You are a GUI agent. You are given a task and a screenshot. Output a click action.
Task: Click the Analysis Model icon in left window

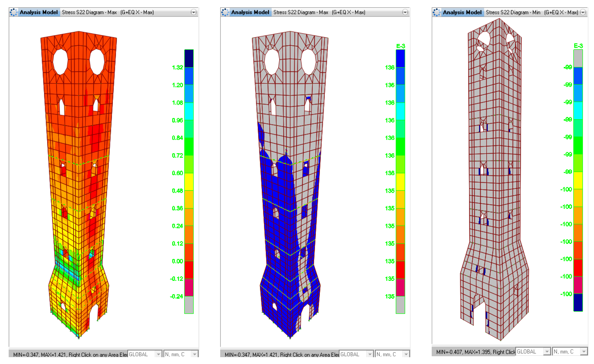[14, 12]
